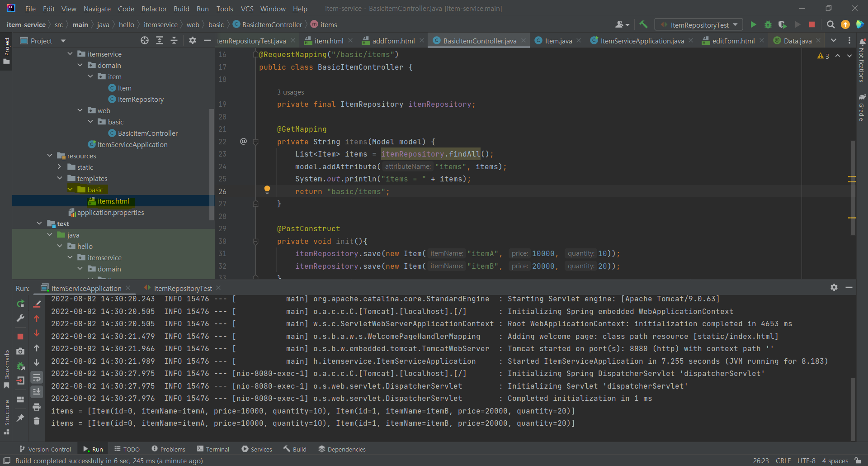Toggle Soft-Wrap in Run console
The image size is (868, 466).
[37, 377]
